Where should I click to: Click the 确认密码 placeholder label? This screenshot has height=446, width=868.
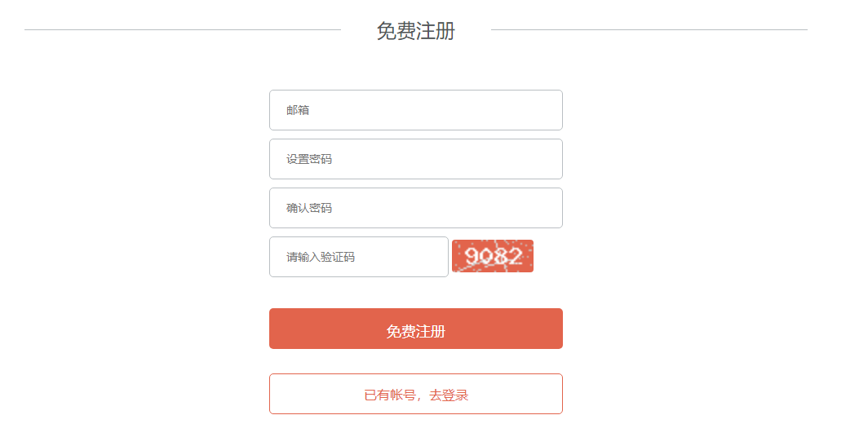click(x=309, y=208)
